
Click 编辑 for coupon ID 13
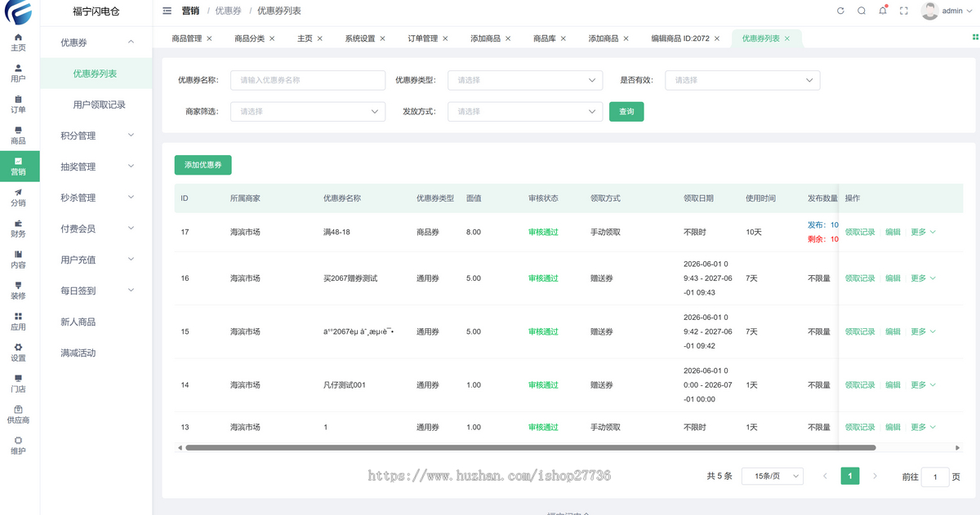pos(893,427)
